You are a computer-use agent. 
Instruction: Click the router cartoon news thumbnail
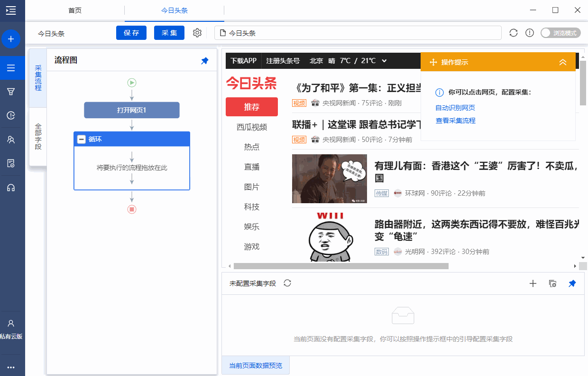tap(330, 237)
